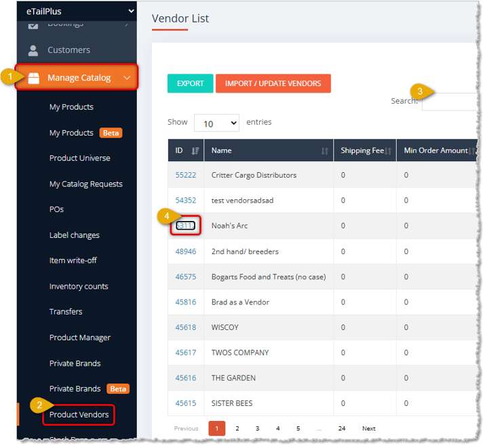The image size is (487, 448).
Task: Open Private Brands menu item
Action: point(75,363)
